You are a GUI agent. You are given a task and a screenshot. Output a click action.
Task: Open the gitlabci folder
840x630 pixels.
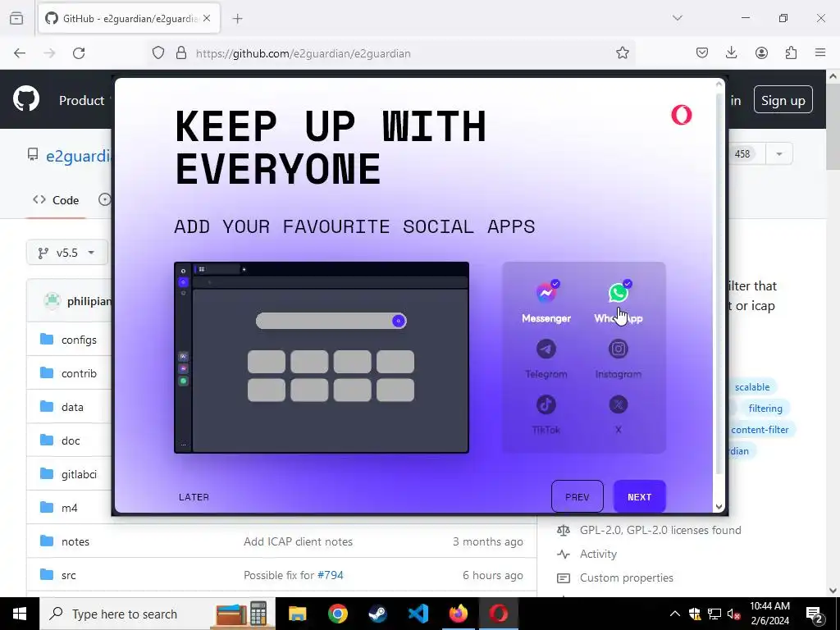79,475
